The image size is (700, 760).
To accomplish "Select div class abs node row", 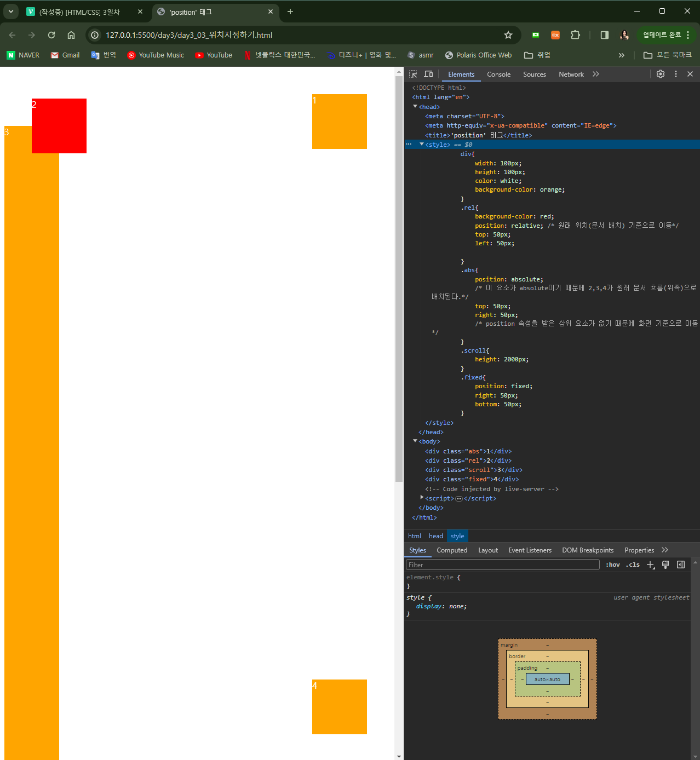I will tap(468, 451).
